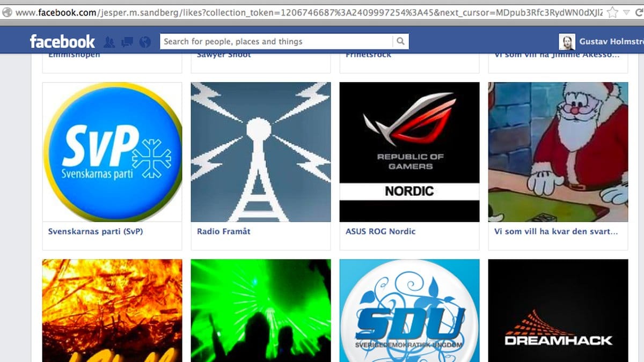The image size is (644, 362).
Task: Open the Gustav Holmström profile link
Action: coord(611,41)
